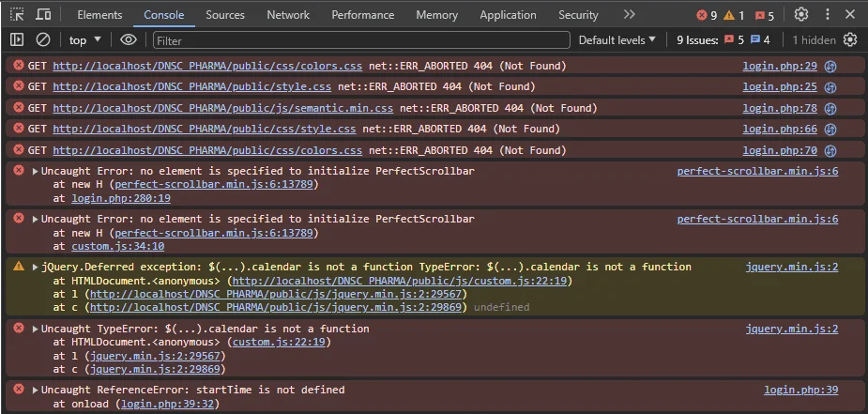The image size is (868, 414).
Task: Click the 5 page errors badge in the Issues bar
Action: coord(735,39)
